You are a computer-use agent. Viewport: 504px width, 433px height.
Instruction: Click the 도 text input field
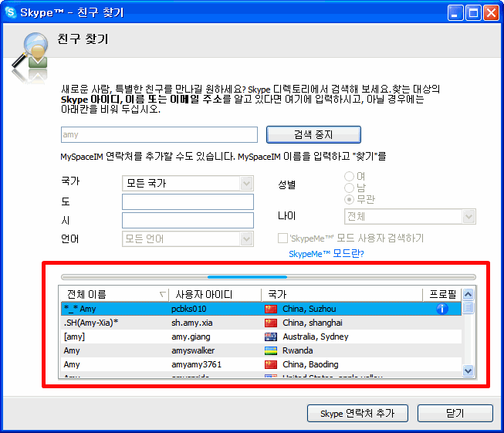188,201
